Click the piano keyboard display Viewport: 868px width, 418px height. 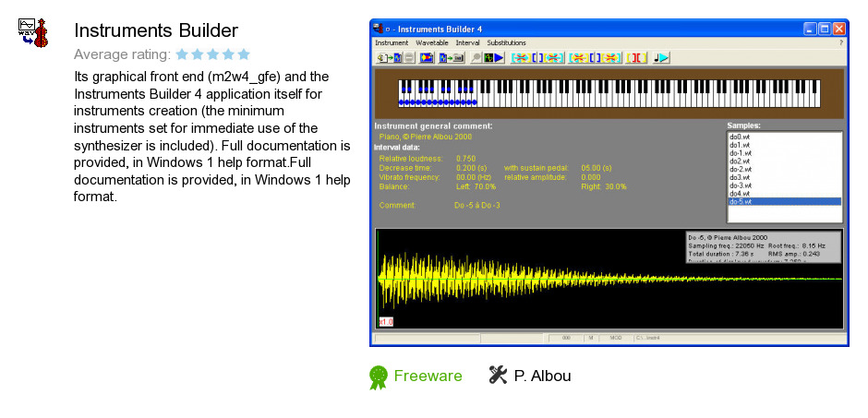(609, 93)
